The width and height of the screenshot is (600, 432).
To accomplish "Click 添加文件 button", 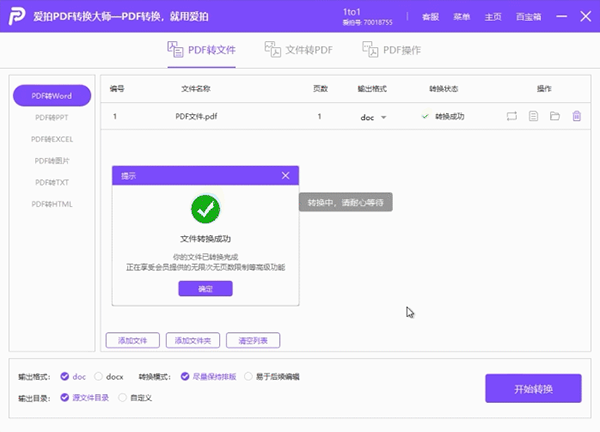I will pyautogui.click(x=132, y=340).
